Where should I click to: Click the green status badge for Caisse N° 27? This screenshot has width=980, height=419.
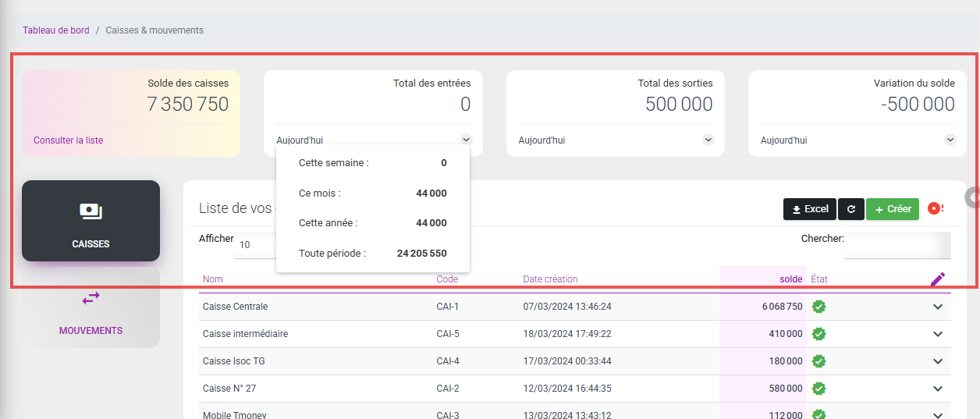818,389
